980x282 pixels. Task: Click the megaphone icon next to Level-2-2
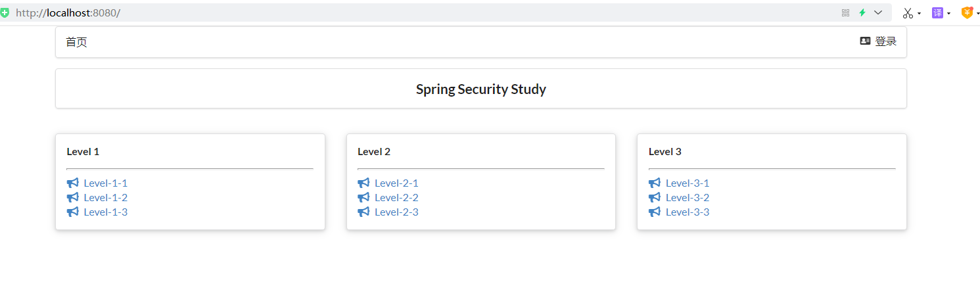pyautogui.click(x=363, y=197)
